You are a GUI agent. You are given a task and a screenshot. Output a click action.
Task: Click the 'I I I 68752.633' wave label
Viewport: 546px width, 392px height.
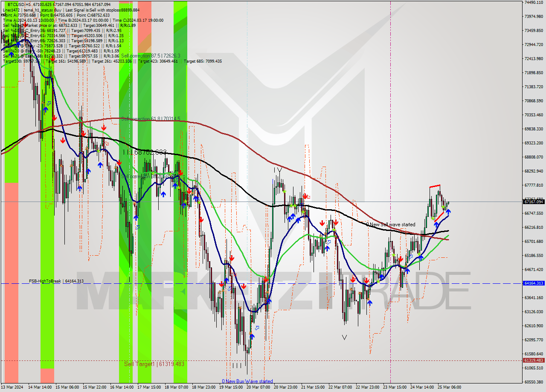[x=145, y=152]
